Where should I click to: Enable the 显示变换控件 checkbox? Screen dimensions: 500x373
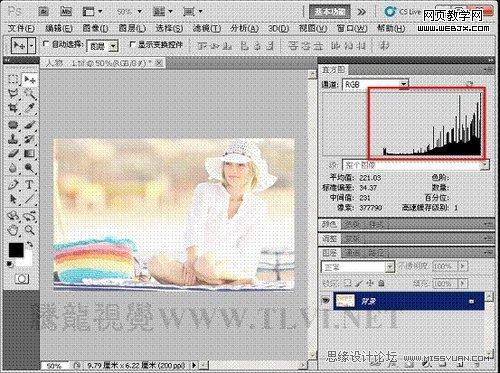(132, 44)
